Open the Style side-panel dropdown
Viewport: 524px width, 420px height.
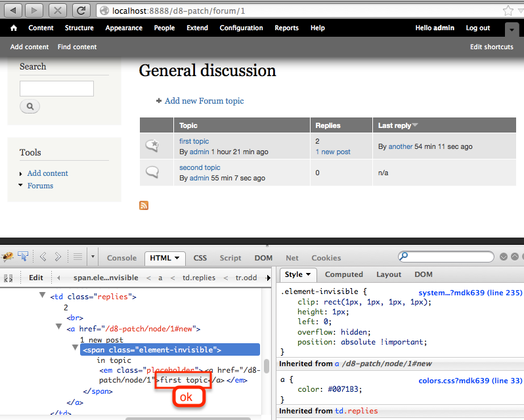point(309,274)
